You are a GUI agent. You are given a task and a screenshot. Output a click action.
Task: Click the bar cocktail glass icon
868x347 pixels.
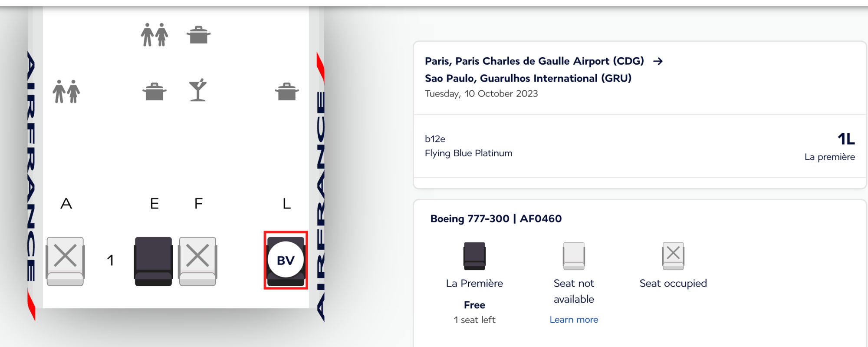click(198, 90)
